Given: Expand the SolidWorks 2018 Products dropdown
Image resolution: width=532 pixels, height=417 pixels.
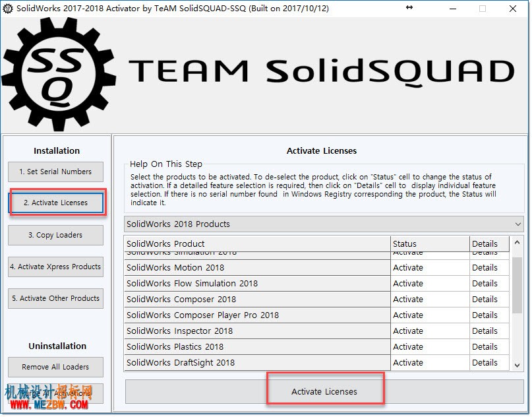Looking at the screenshot, I should pos(324,224).
